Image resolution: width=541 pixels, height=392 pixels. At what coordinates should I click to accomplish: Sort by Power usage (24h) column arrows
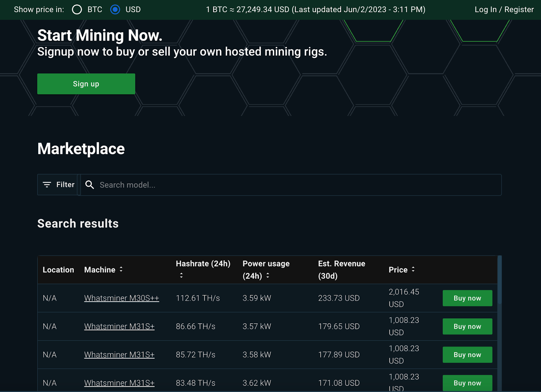click(x=267, y=276)
